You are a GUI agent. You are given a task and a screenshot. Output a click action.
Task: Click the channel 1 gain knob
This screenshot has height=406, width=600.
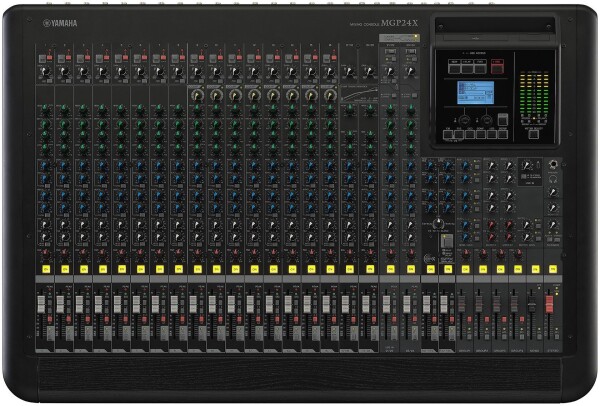(46, 72)
